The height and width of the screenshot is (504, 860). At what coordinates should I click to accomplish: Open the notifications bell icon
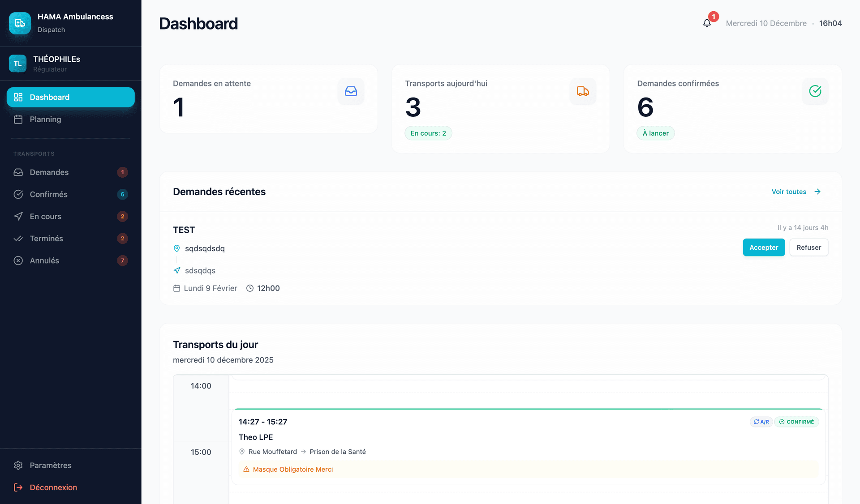pos(707,22)
